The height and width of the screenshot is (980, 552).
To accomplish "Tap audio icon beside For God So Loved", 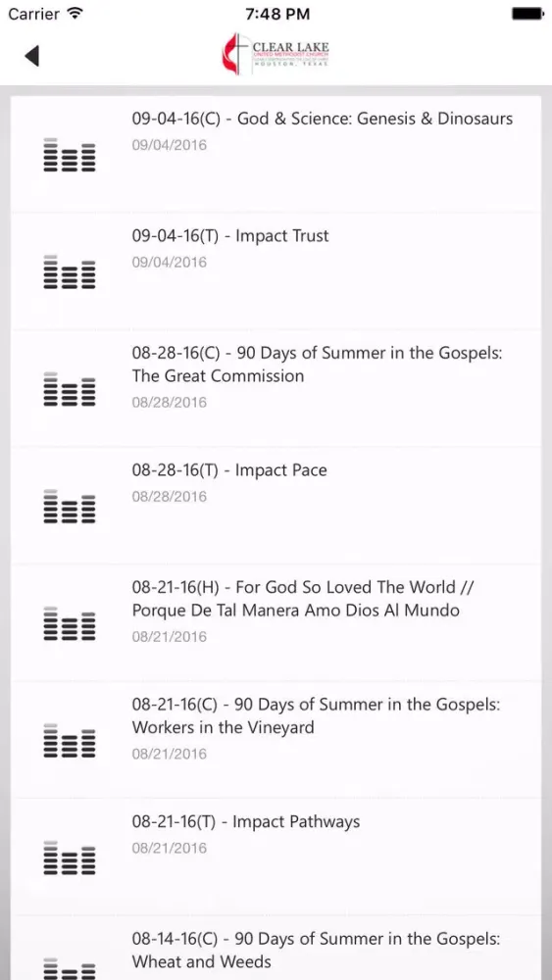I will pos(70,622).
